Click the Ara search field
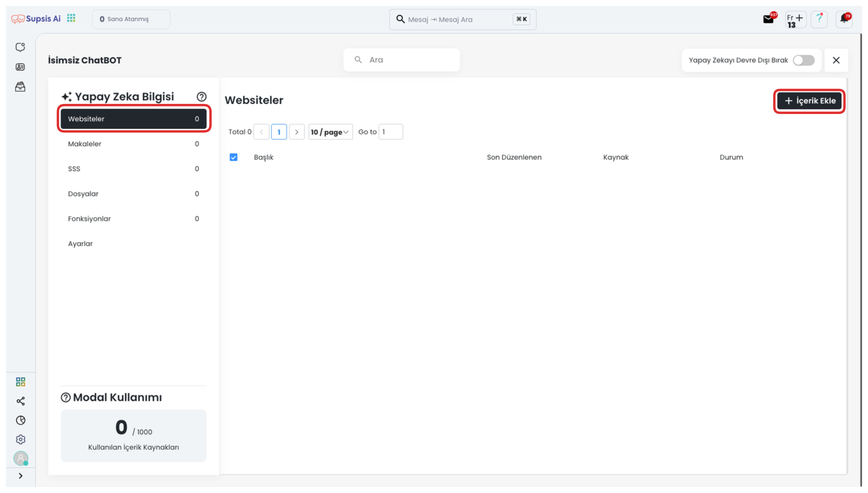The image size is (868, 493). (x=401, y=60)
